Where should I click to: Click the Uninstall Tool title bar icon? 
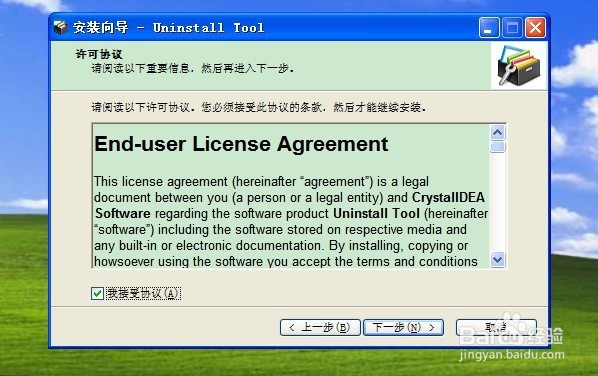[x=61, y=27]
